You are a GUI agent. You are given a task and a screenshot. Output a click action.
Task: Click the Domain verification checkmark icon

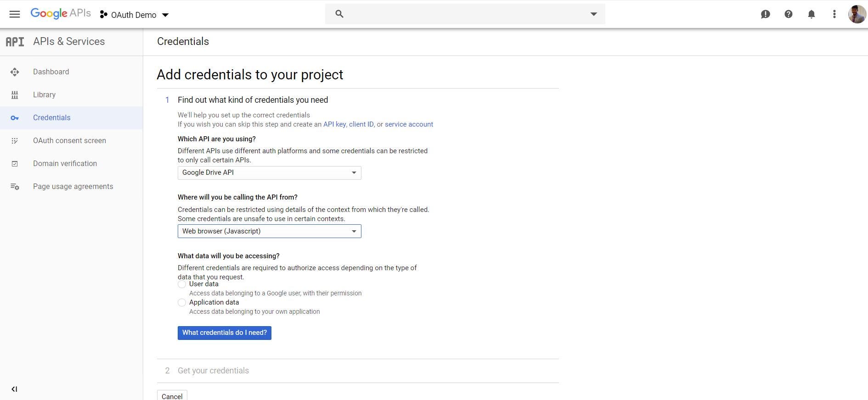15,164
